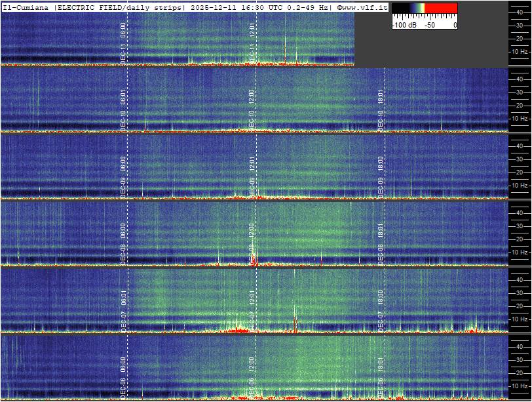Click the DEC 09 midday time marker
The width and height of the screenshot is (532, 402).
pos(252,177)
